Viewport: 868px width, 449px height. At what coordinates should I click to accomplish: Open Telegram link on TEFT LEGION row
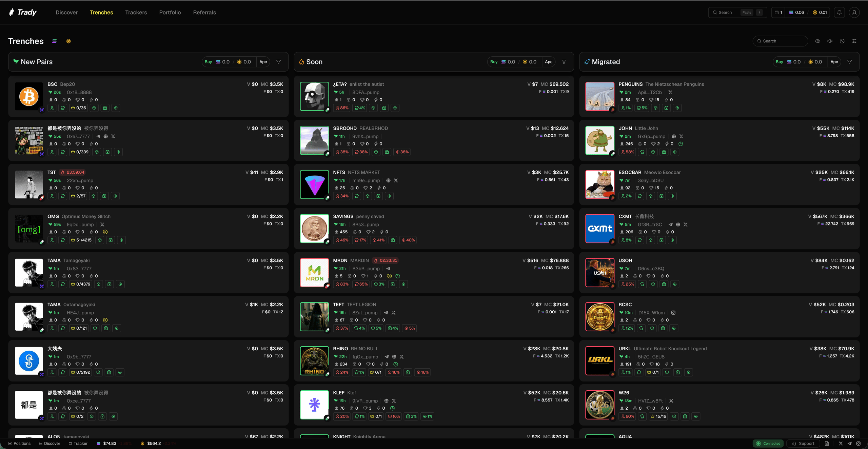386,313
